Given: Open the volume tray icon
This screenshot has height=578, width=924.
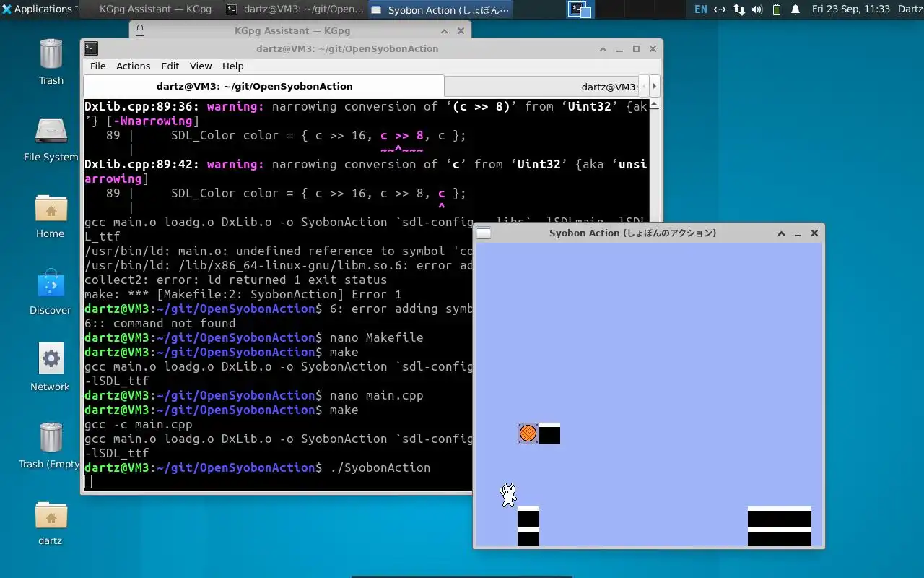Looking at the screenshot, I should 757,9.
